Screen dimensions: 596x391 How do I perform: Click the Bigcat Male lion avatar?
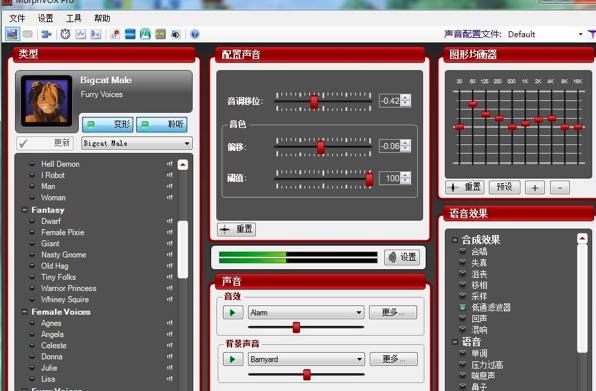[x=46, y=101]
